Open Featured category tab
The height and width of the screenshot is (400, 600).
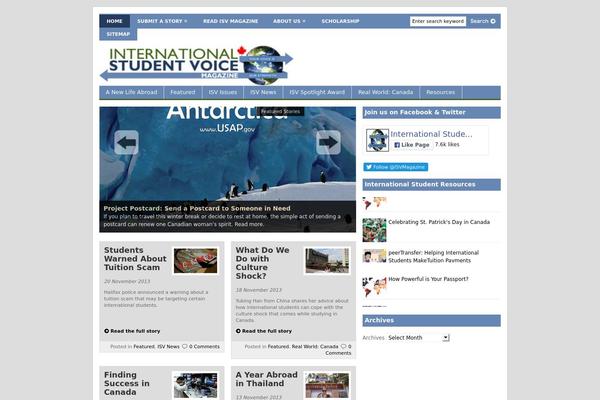pos(183,92)
